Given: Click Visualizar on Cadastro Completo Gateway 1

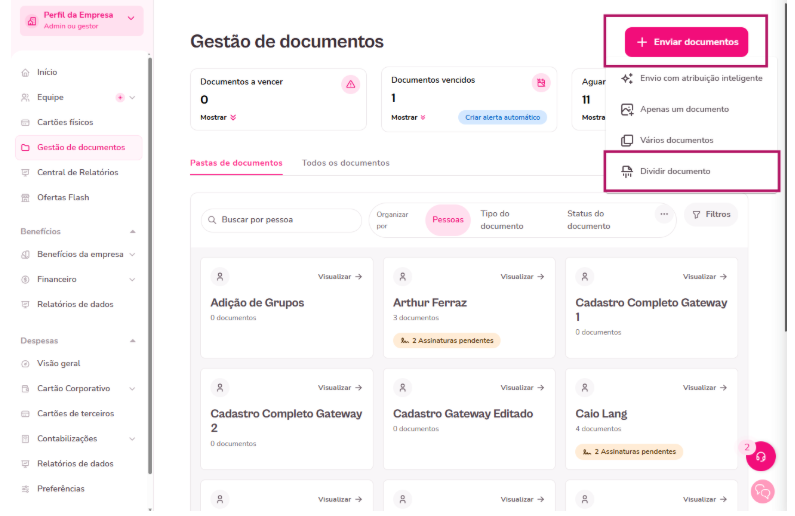Looking at the screenshot, I should (705, 277).
